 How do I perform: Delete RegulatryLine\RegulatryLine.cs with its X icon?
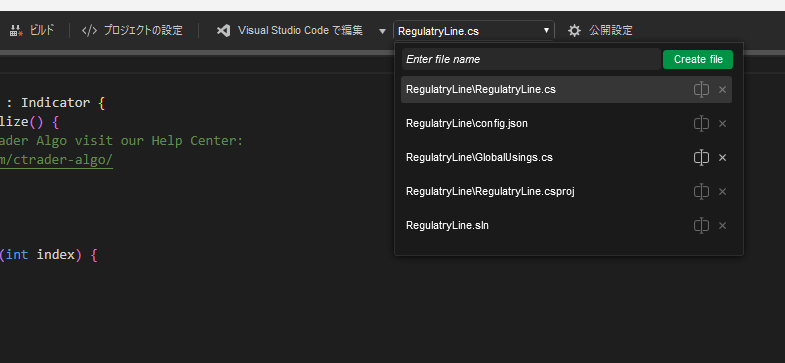tap(722, 90)
